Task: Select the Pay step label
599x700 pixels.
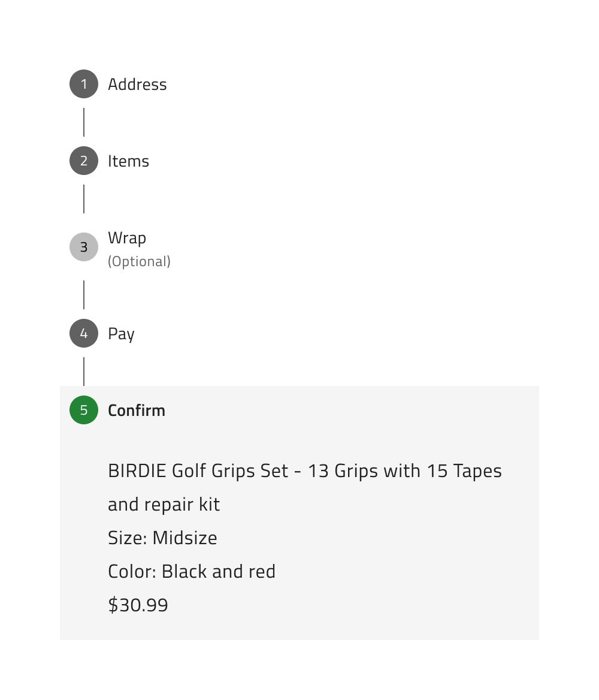Action: coord(121,334)
